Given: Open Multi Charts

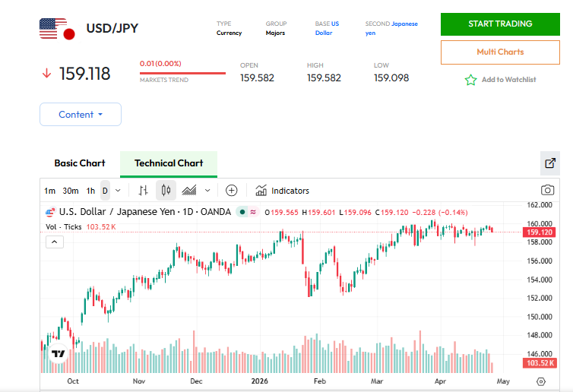Looking at the screenshot, I should (500, 52).
